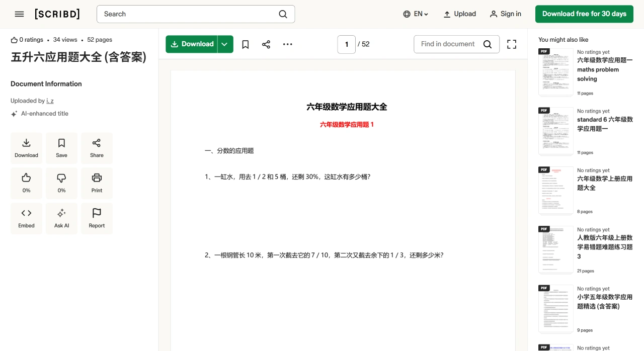Open the Upload page
Viewport: 644px width, 351px height.
pyautogui.click(x=459, y=14)
